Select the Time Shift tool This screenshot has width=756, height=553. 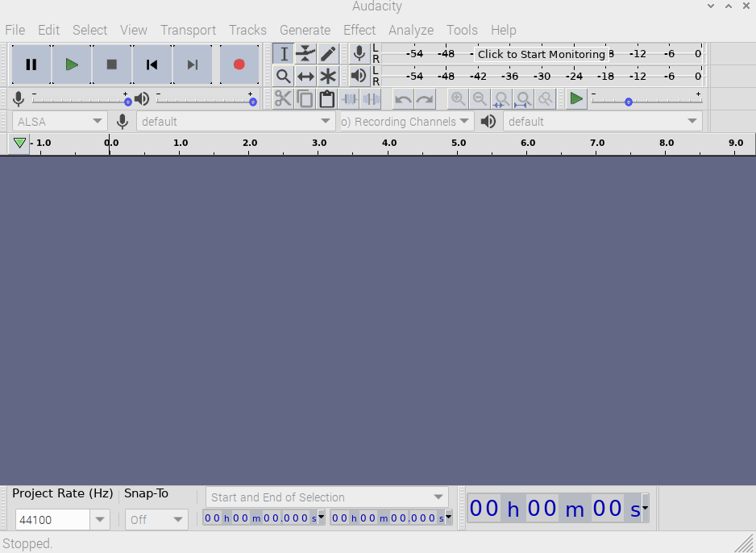pyautogui.click(x=305, y=77)
